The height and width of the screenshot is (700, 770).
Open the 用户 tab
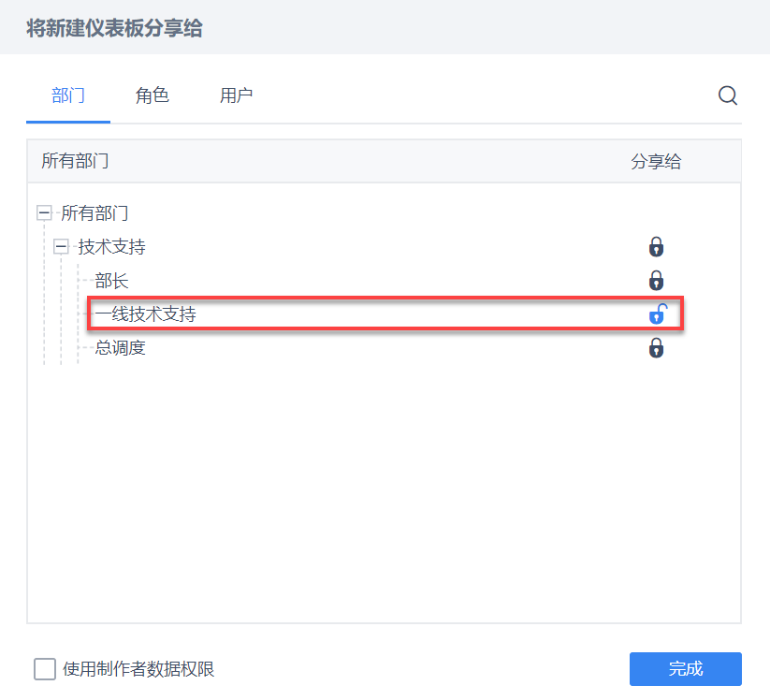point(236,95)
